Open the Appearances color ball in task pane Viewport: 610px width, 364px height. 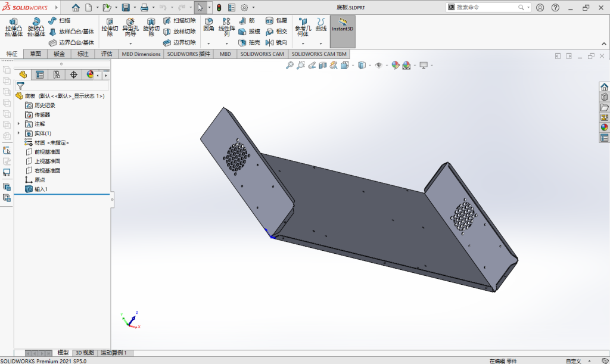point(604,127)
